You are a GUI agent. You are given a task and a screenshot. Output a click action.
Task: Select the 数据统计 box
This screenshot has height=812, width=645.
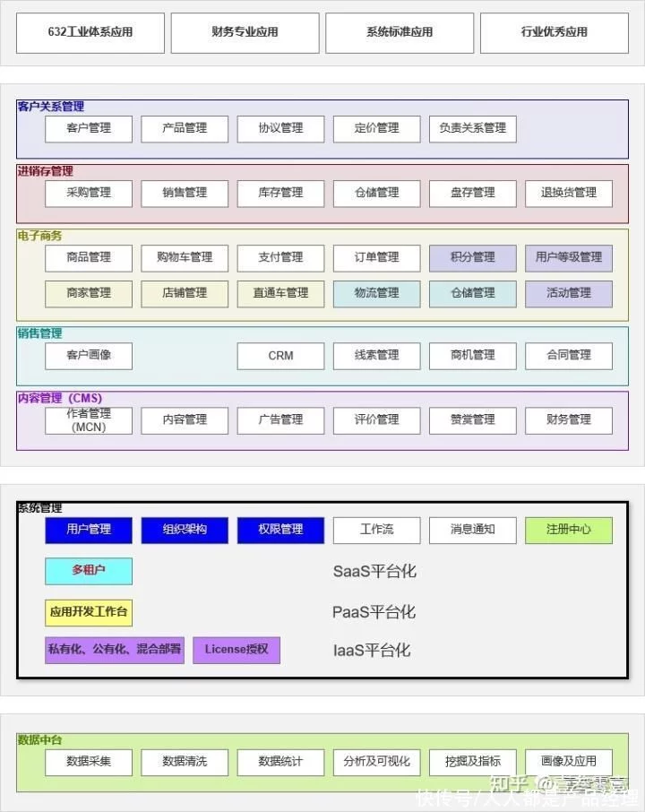click(280, 763)
